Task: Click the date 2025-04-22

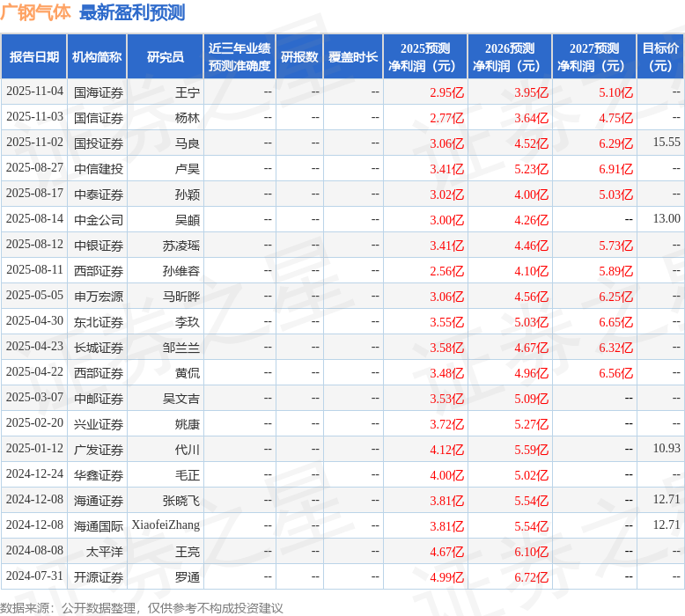Action: [35, 372]
